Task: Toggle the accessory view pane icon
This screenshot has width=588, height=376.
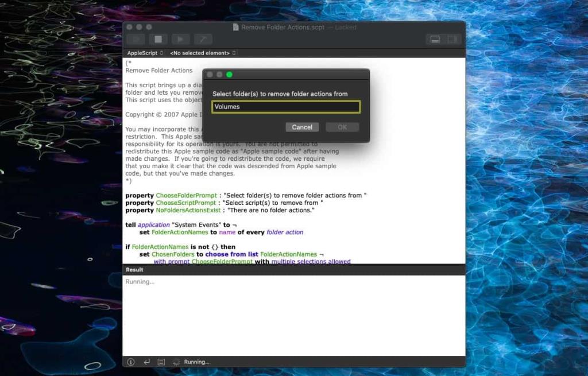Action: [435, 39]
